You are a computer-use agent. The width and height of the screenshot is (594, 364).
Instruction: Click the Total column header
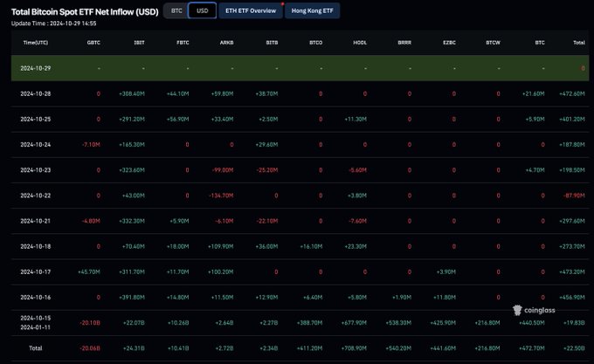579,43
